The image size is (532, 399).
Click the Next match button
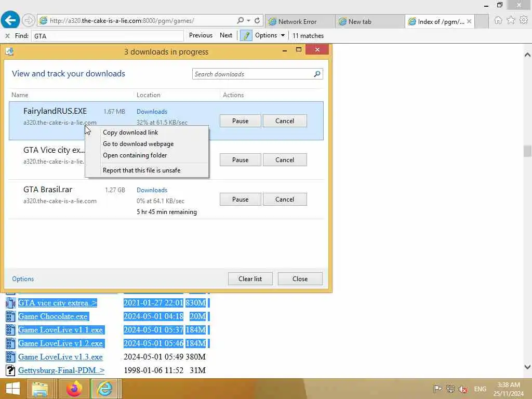(226, 35)
